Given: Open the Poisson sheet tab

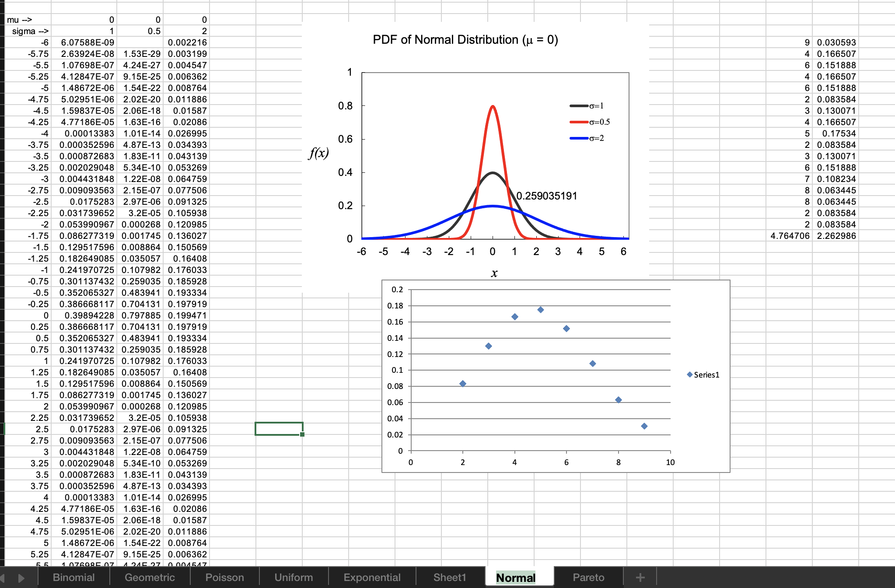Looking at the screenshot, I should (224, 577).
